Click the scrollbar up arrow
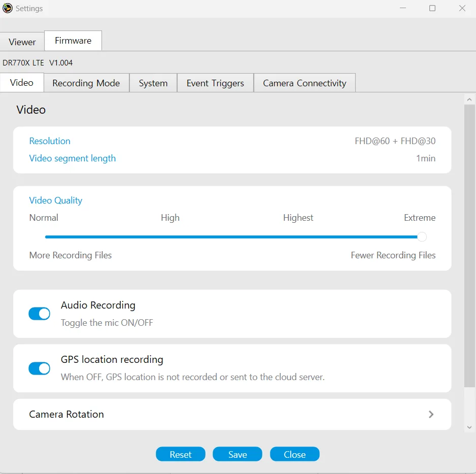This screenshot has height=474, width=476. pyautogui.click(x=469, y=99)
